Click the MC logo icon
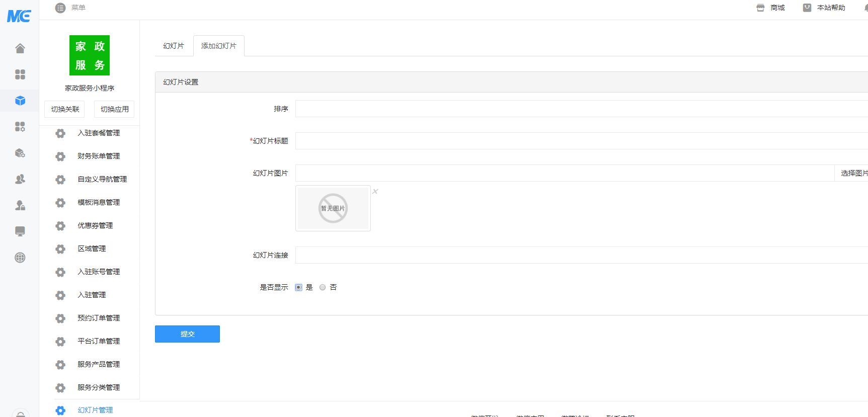 (x=19, y=16)
